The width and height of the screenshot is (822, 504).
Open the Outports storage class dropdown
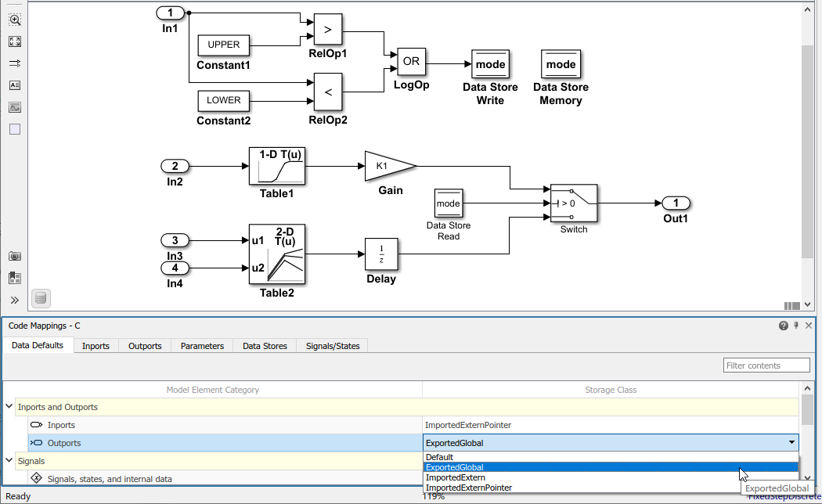791,443
